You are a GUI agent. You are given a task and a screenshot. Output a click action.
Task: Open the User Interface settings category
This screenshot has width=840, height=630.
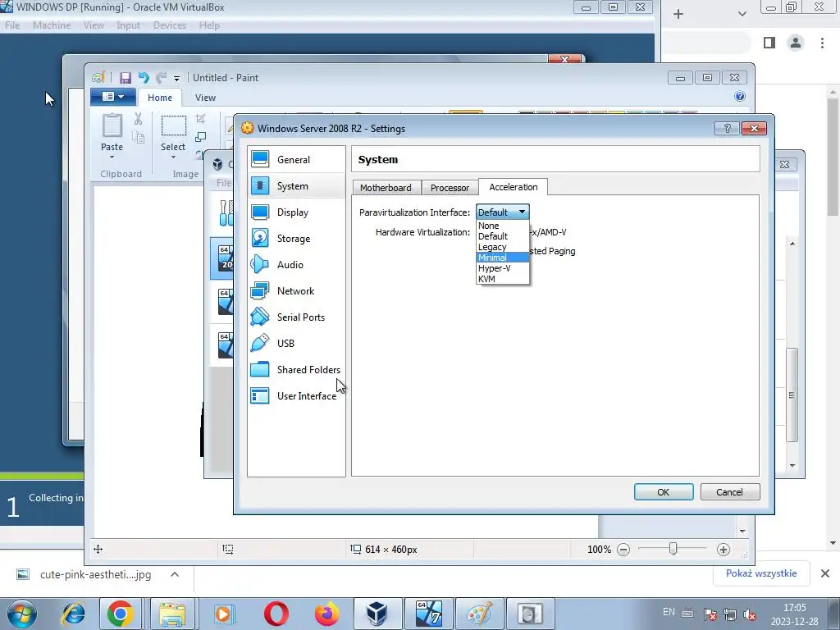(x=296, y=396)
